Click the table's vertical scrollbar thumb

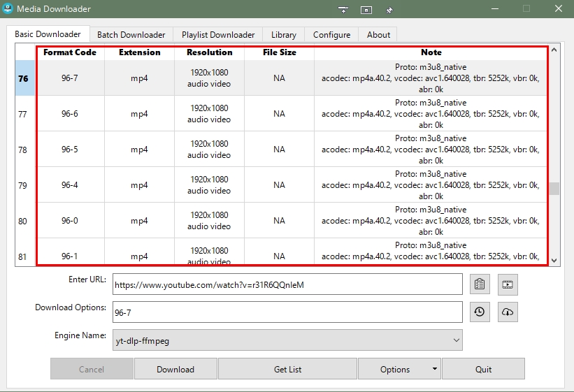pyautogui.click(x=554, y=189)
